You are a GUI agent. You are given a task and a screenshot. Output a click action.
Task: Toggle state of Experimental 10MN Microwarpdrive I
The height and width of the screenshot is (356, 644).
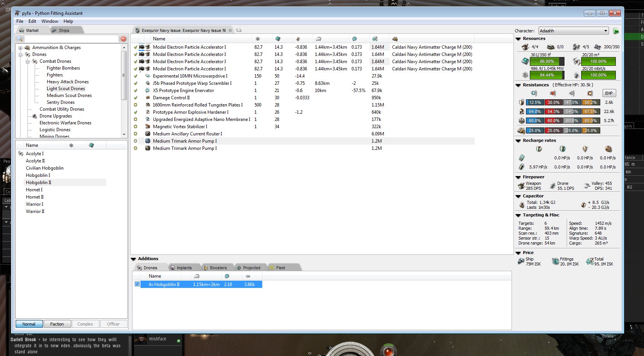click(135, 76)
